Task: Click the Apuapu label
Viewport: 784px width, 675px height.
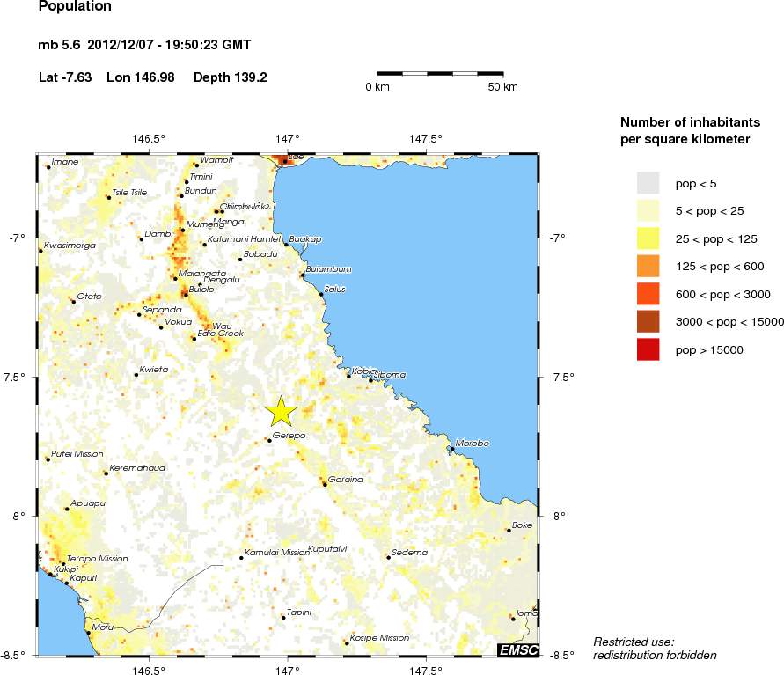Action: coord(88,503)
